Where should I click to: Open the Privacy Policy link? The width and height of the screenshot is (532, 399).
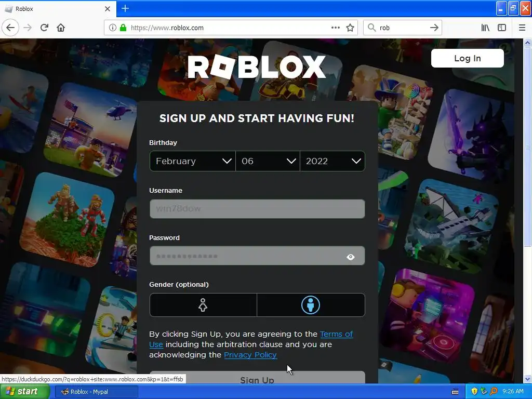tap(250, 355)
